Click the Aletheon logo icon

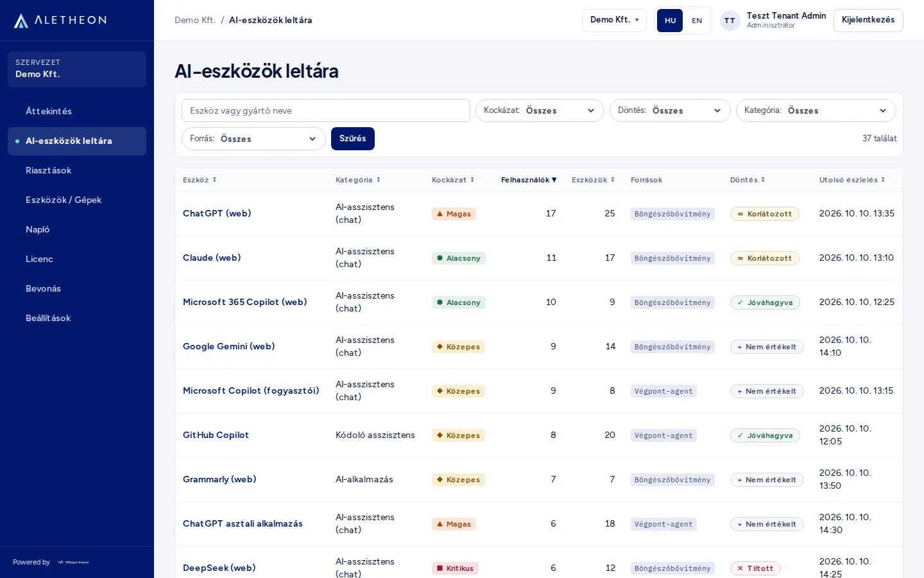click(21, 21)
